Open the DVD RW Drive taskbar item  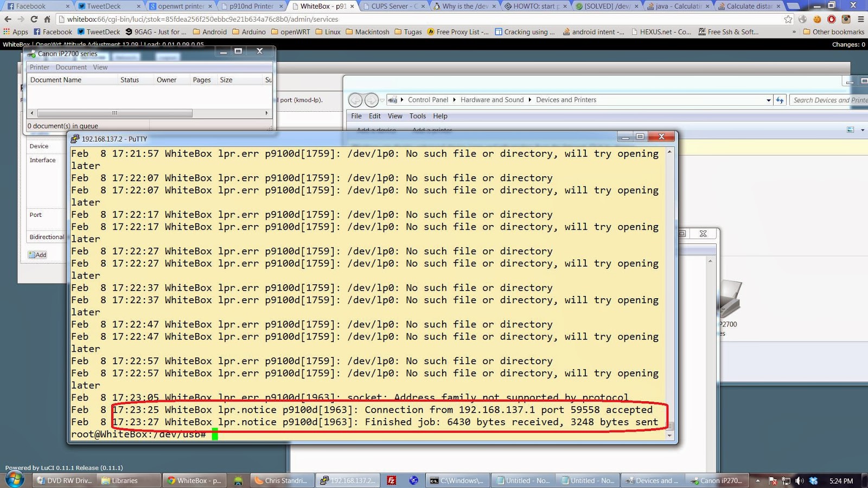pyautogui.click(x=65, y=480)
